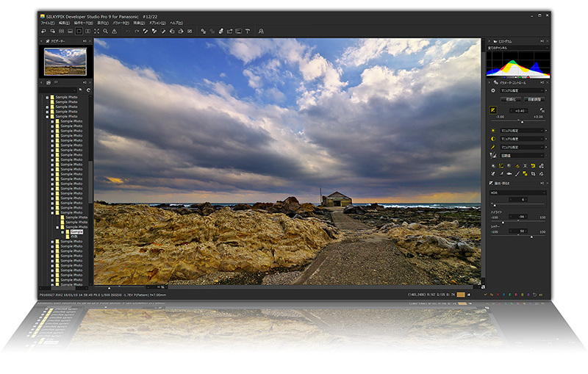Image resolution: width=588 pixels, height=374 pixels.
Task: Click the gray sphere sub-control icon
Action: click(x=509, y=165)
